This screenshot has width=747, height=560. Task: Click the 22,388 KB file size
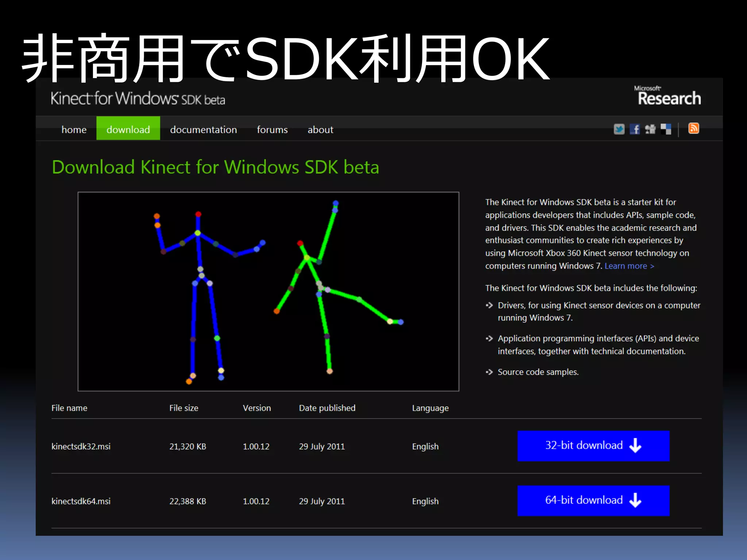(x=188, y=501)
